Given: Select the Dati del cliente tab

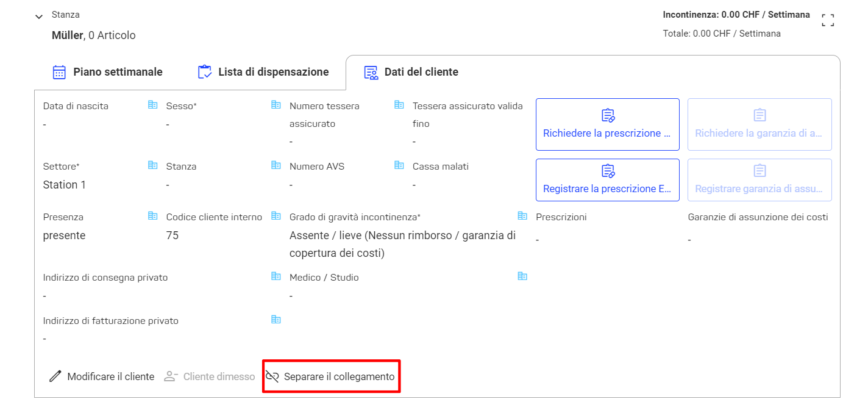Looking at the screenshot, I should pos(411,72).
